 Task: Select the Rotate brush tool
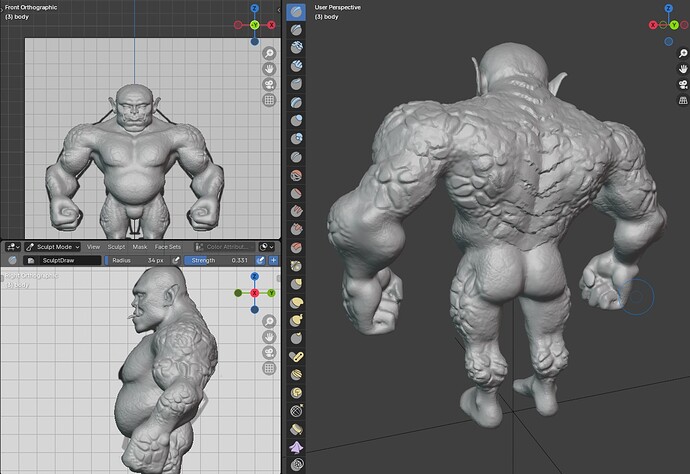pos(296,393)
